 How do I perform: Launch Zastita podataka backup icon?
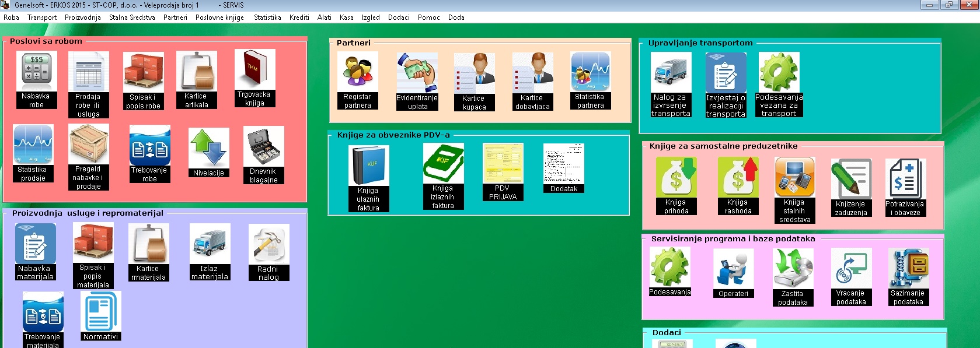[793, 269]
